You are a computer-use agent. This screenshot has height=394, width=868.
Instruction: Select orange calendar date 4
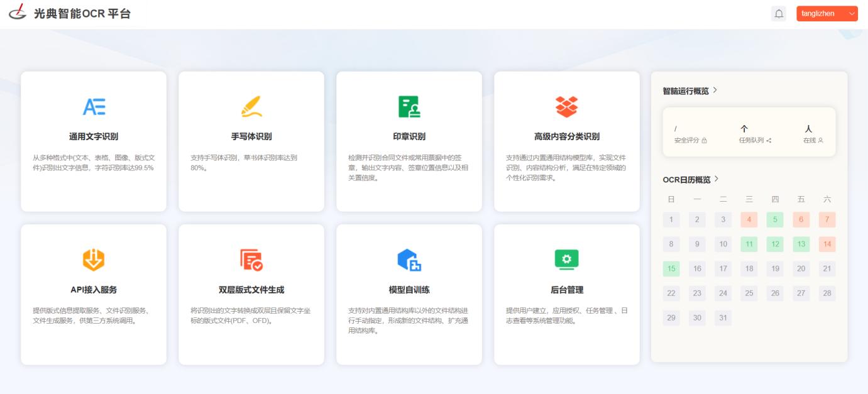749,220
